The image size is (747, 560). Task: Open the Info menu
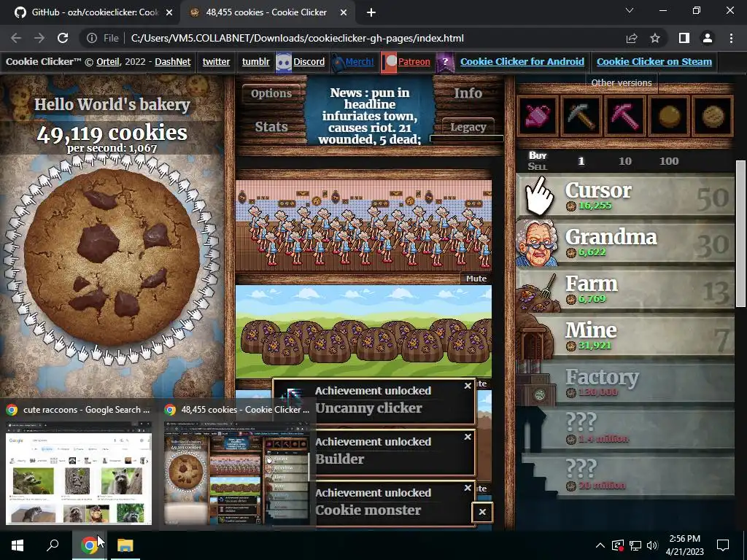click(x=468, y=93)
